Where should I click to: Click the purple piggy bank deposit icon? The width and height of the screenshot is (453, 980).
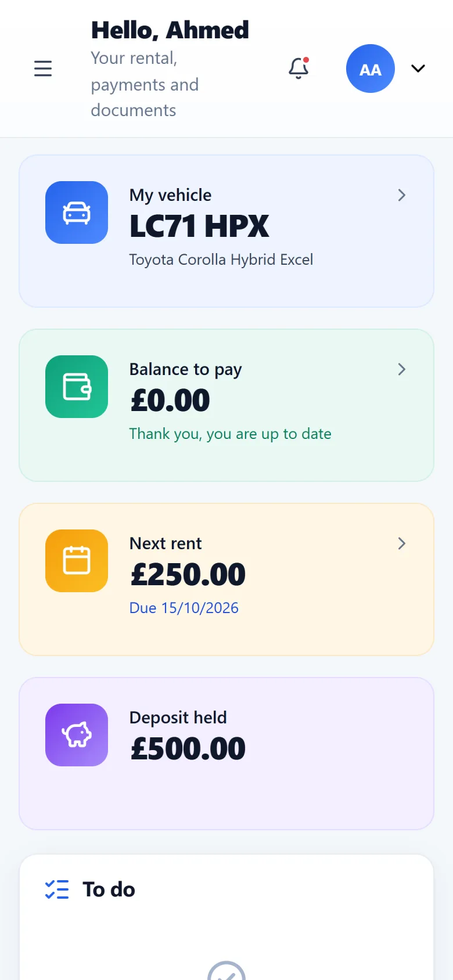[x=77, y=735]
